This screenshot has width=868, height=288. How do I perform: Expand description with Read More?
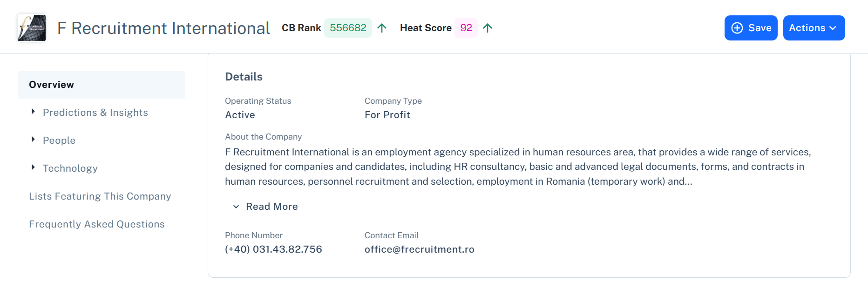[x=271, y=207]
